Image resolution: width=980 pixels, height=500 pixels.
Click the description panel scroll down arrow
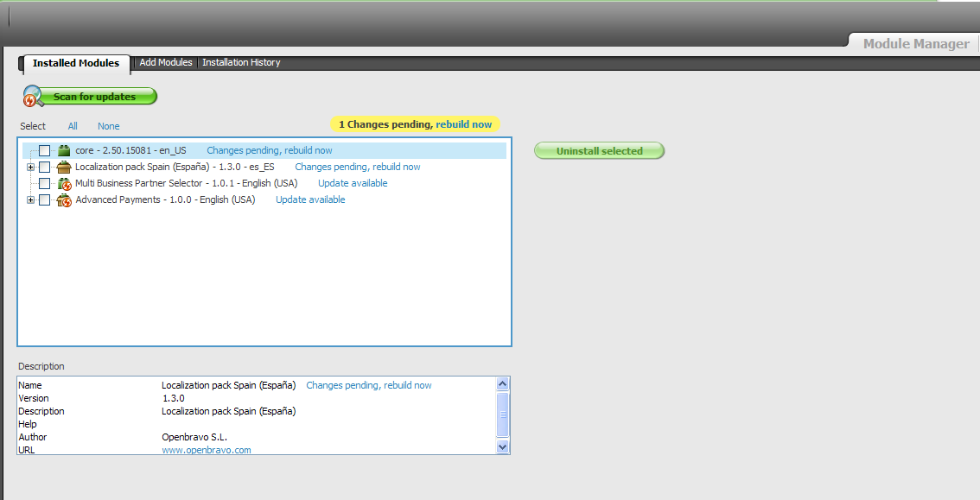(x=503, y=446)
